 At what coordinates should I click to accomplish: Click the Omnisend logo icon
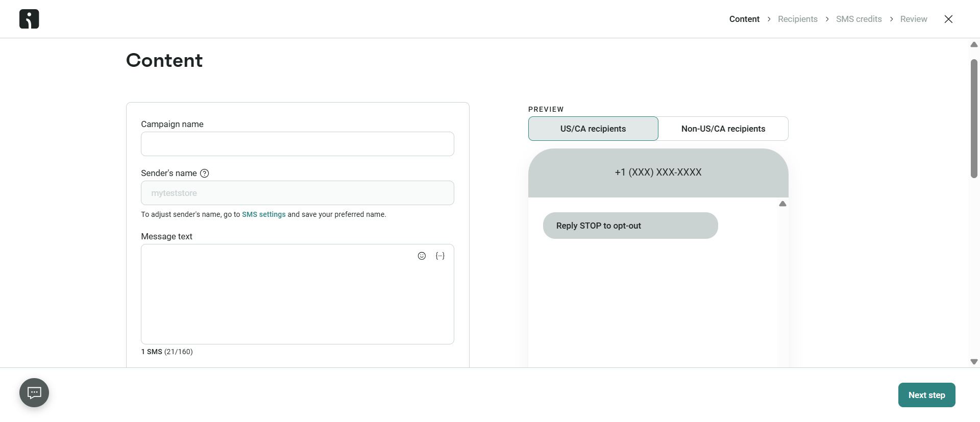point(29,19)
